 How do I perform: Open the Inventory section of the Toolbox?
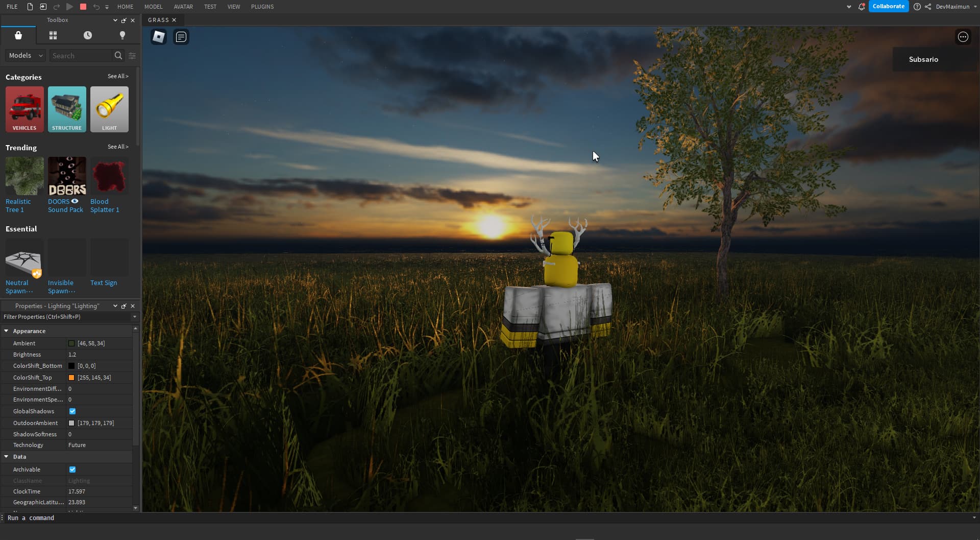coord(53,35)
